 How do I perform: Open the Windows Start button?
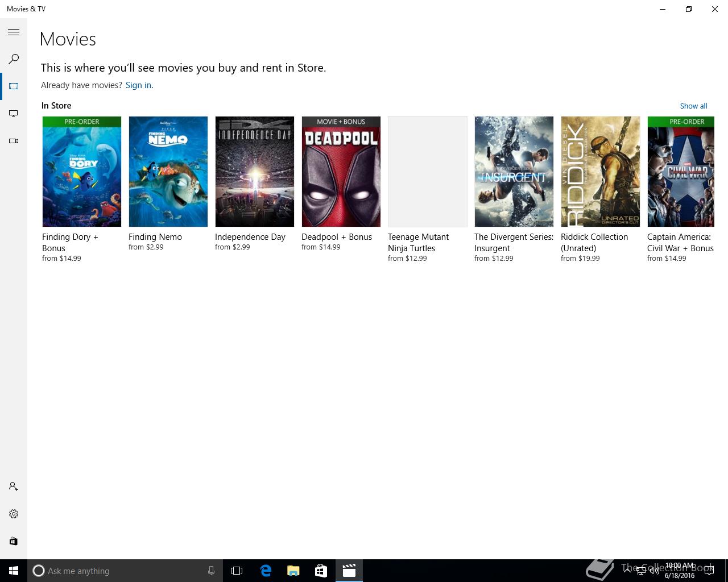[x=14, y=571]
